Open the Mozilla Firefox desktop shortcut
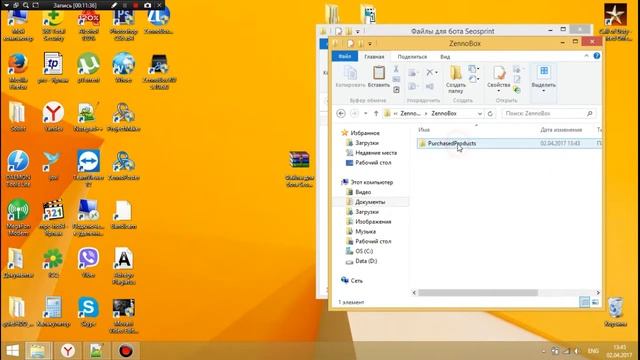 (x=18, y=71)
